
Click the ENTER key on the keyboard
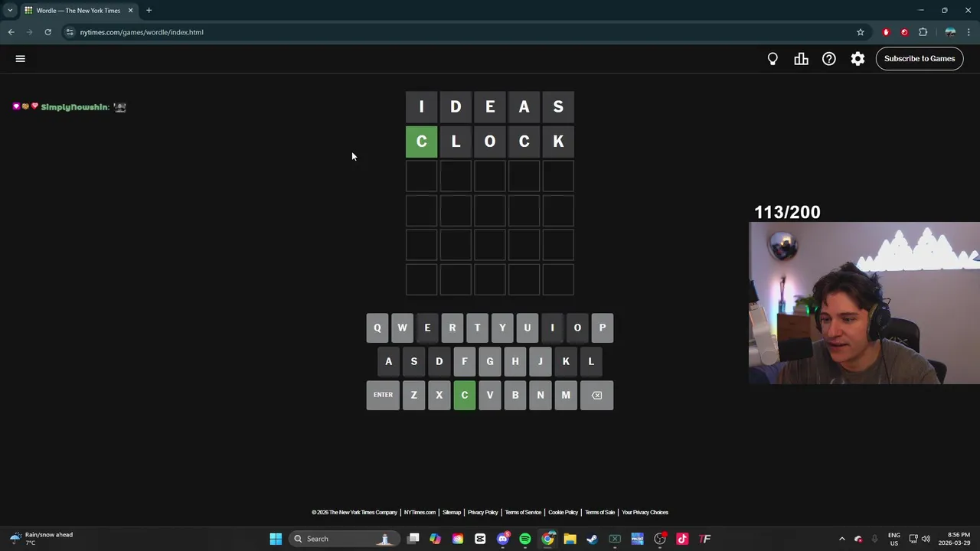click(383, 395)
